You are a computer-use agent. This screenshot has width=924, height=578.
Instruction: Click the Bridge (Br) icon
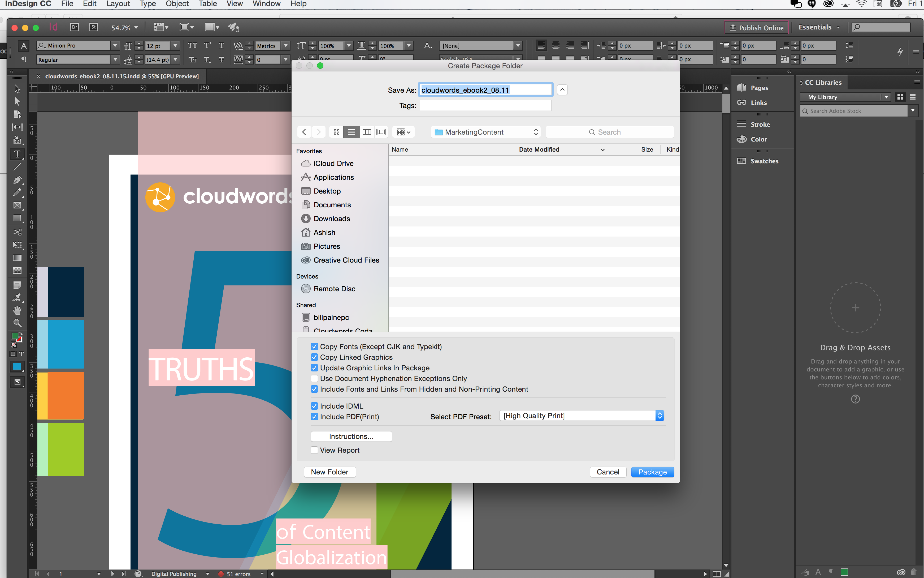pos(75,27)
